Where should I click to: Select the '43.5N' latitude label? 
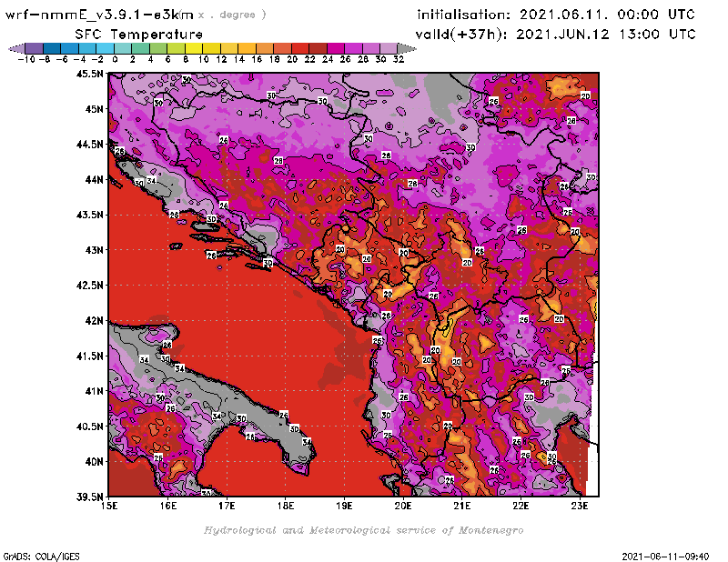pyautogui.click(x=89, y=215)
